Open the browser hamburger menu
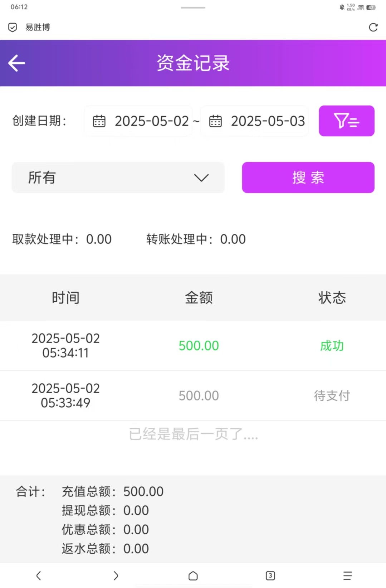The height and width of the screenshot is (588, 386). coord(347,575)
